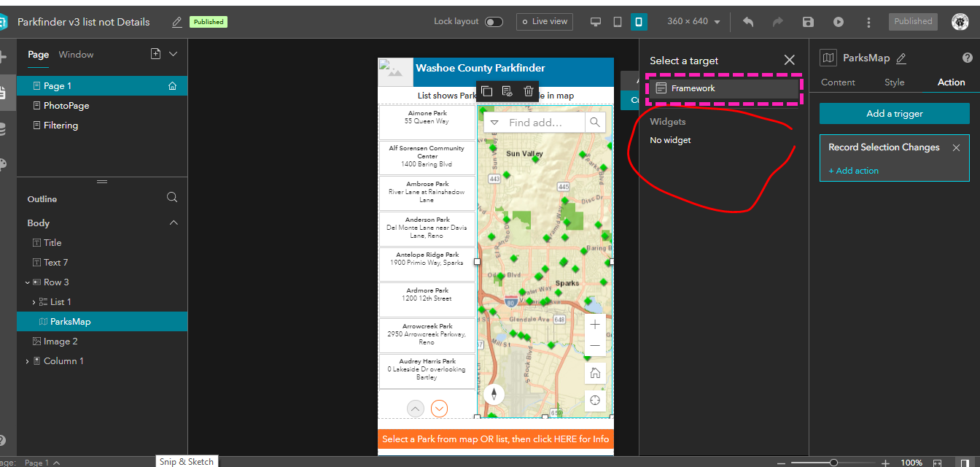Click Add action under Record Selection Changes

click(853, 170)
